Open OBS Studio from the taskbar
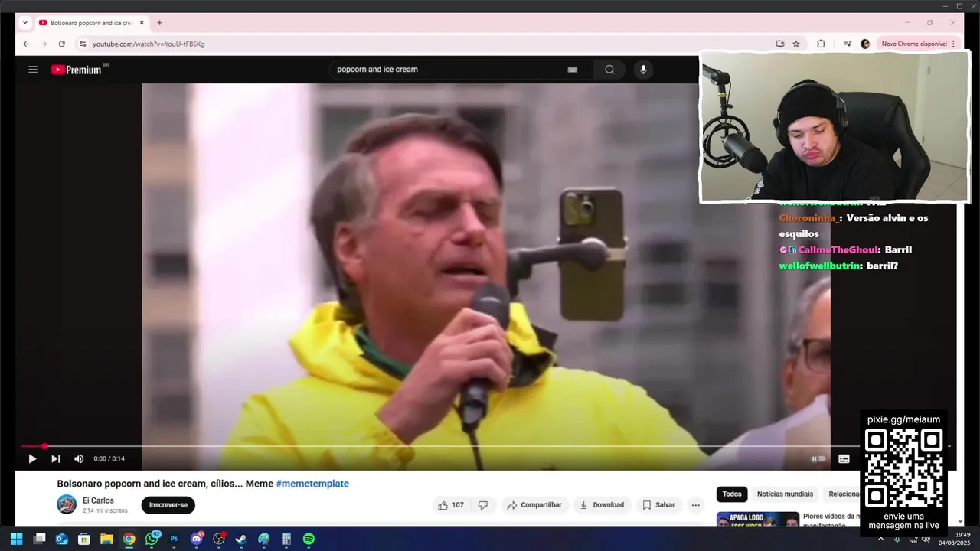This screenshot has height=551, width=980. [x=219, y=539]
